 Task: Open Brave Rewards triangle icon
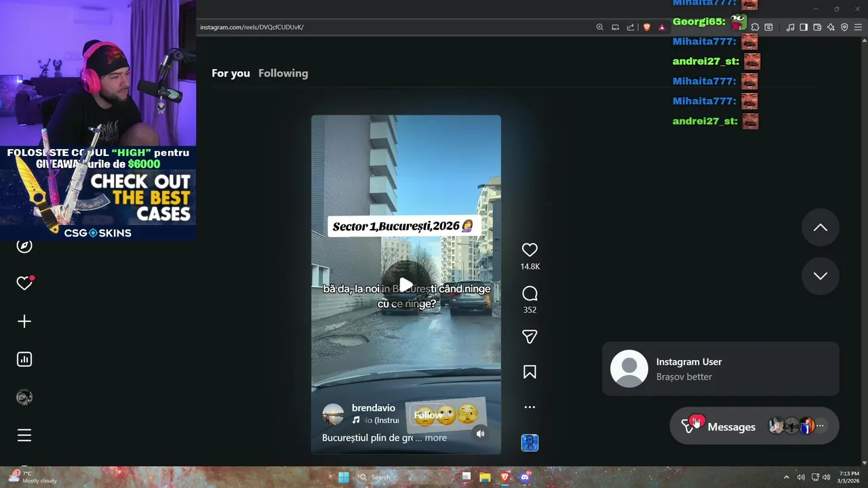click(662, 27)
